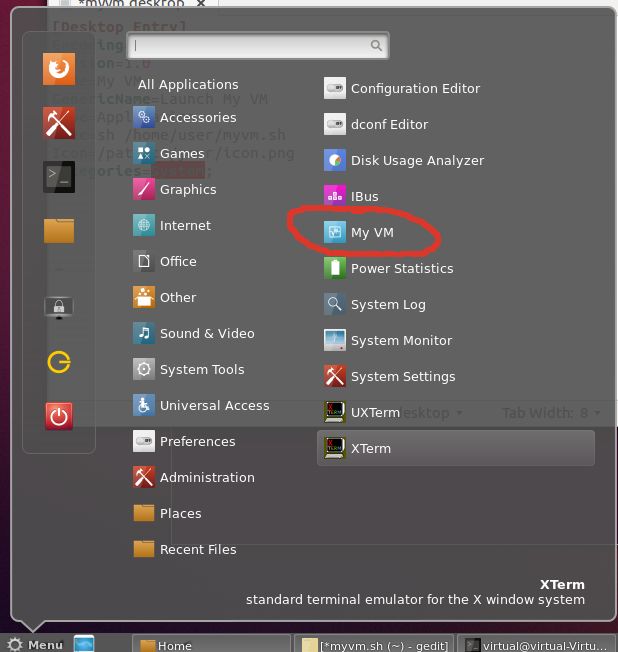618x652 pixels.
Task: Click the magnifier icon in search box
Action: pos(376,45)
